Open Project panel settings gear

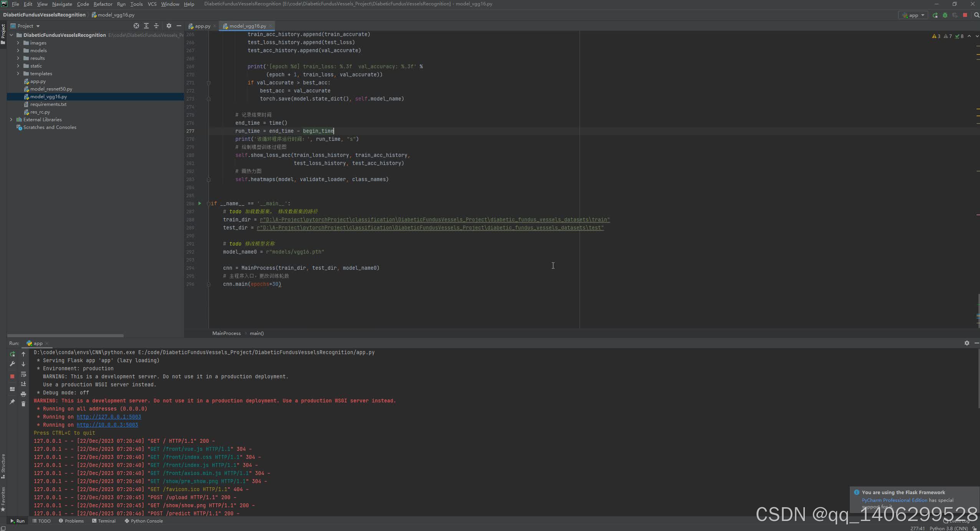click(169, 26)
